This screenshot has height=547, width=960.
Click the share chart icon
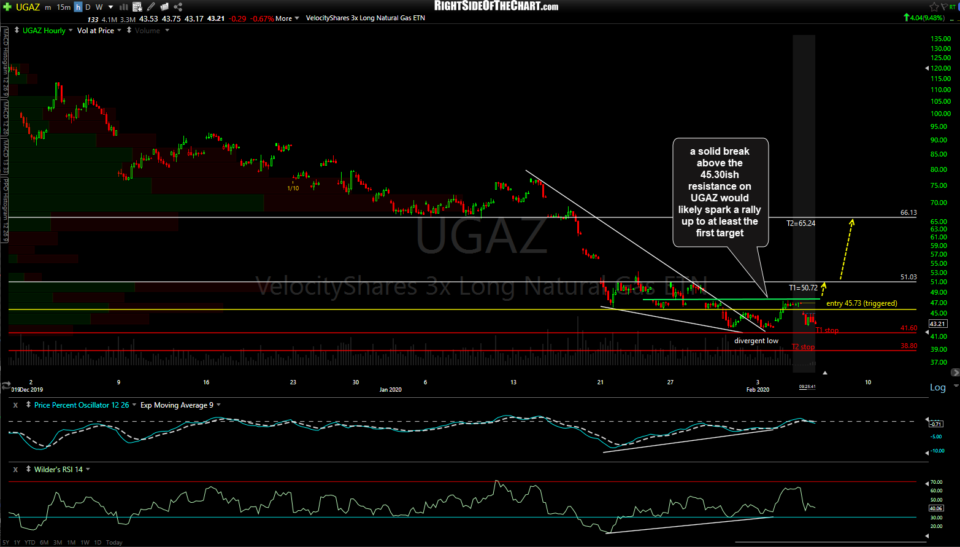[178, 7]
